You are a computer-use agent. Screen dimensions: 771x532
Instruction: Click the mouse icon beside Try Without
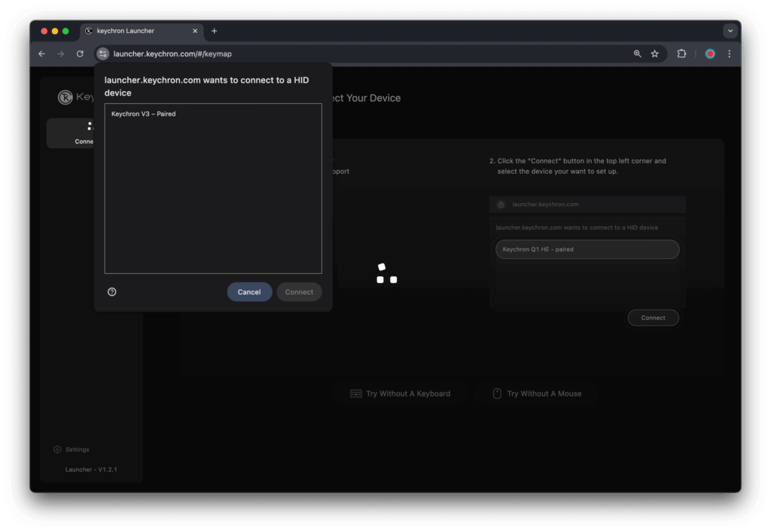(x=497, y=394)
